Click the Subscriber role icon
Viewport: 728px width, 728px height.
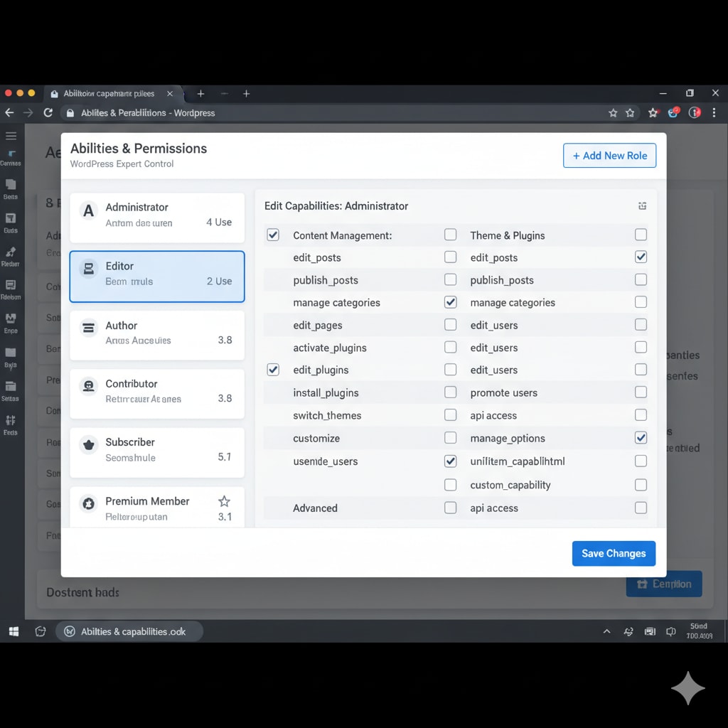pos(88,444)
